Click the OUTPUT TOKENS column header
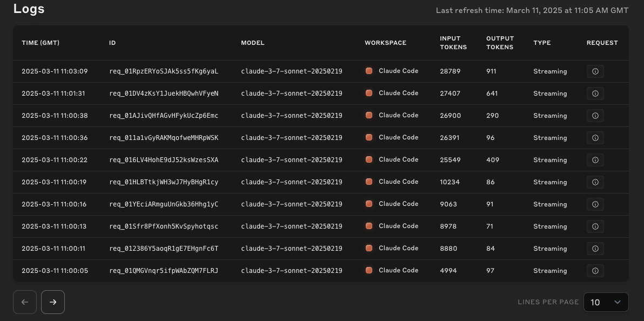 (500, 43)
